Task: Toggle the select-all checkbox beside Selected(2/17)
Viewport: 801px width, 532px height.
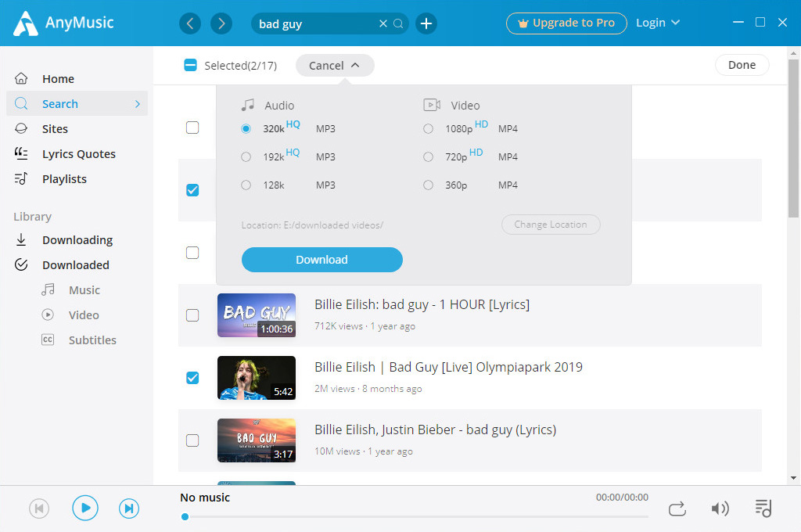Action: tap(191, 66)
